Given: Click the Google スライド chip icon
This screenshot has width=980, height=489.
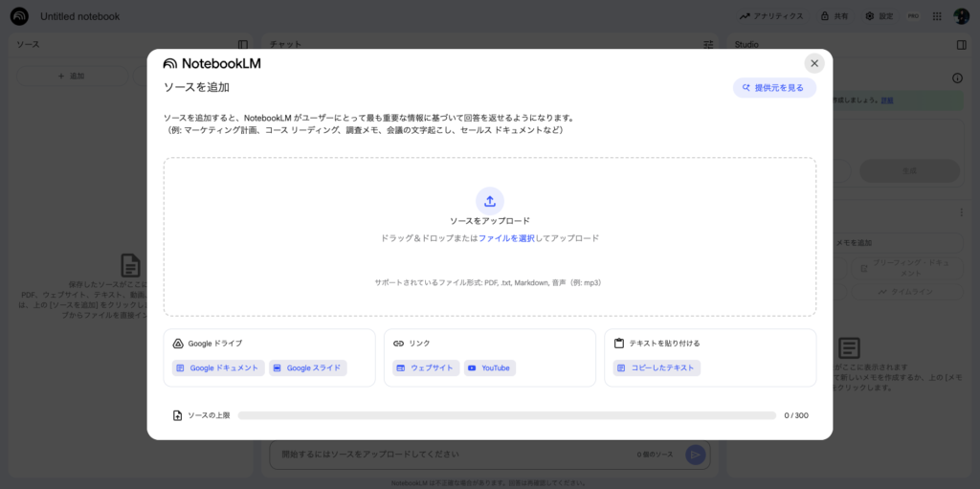Looking at the screenshot, I should pyautogui.click(x=277, y=368).
